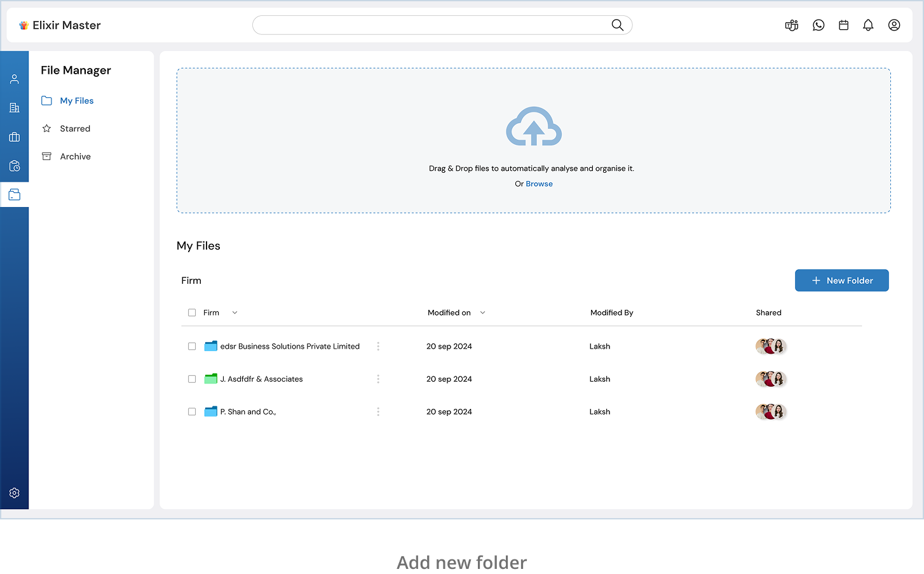Click J. Asdfdfr green folder icon
This screenshot has width=924, height=574.
(x=211, y=379)
